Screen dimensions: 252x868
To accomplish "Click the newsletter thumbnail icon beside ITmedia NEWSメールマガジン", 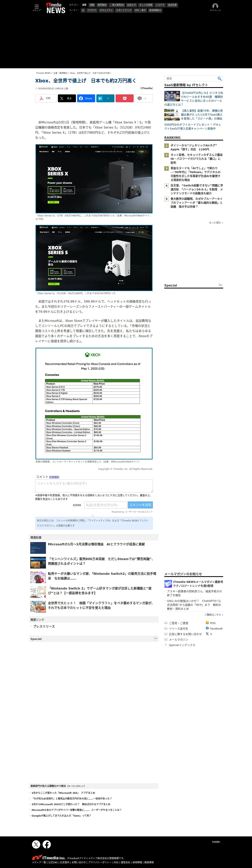I will [168, 584].
